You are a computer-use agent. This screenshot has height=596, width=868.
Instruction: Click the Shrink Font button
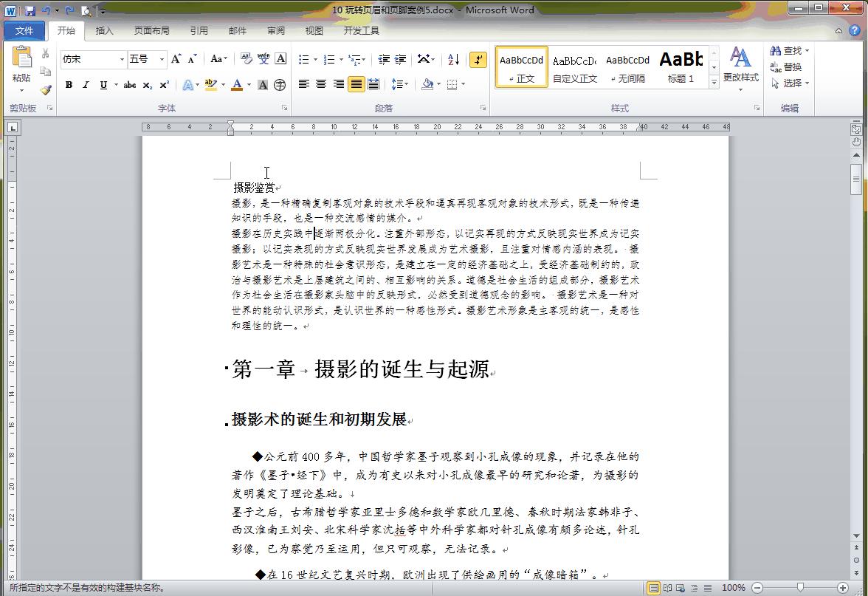coord(192,59)
